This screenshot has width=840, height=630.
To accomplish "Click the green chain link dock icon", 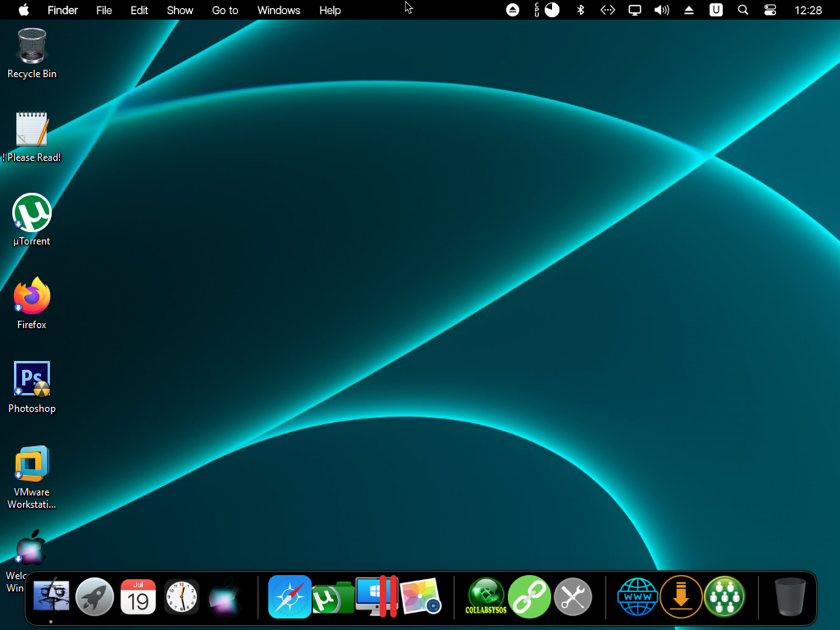I will 529,596.
